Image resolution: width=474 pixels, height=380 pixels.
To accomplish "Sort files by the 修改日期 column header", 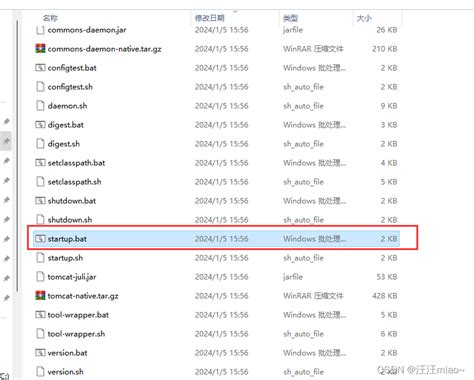I will [210, 18].
